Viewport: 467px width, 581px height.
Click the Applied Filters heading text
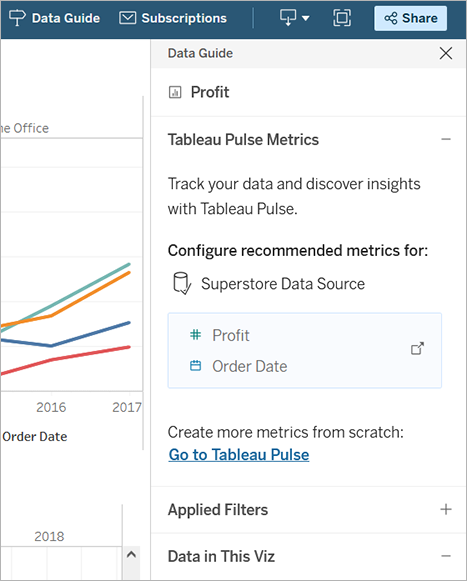pos(218,510)
